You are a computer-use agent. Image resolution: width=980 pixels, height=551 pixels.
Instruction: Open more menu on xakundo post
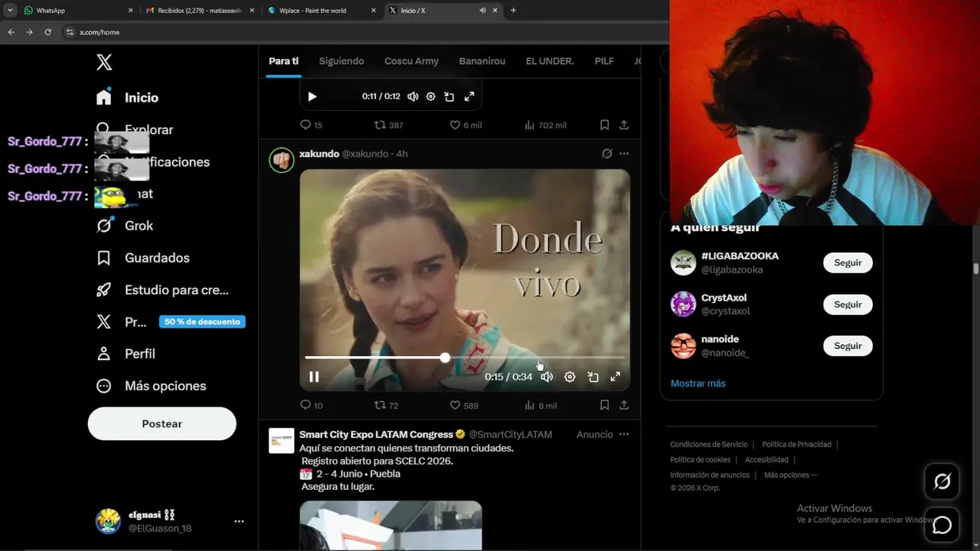coord(624,154)
